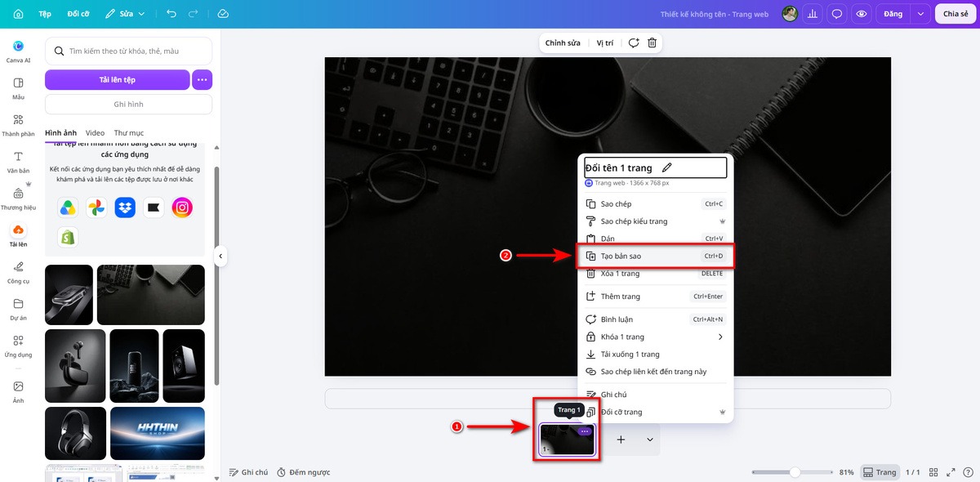Connect the Instagram app
Viewport: 980px width, 482px height.
(x=182, y=208)
